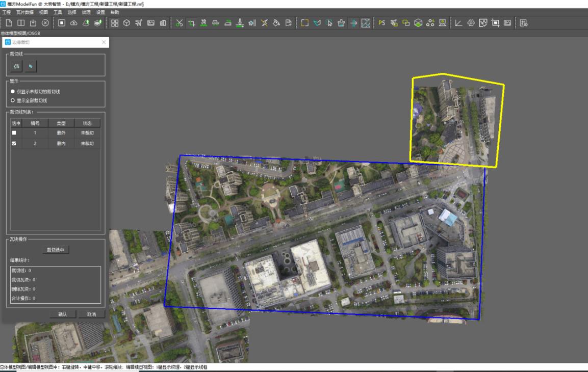Click the basket icon in toolbar

tap(341, 23)
